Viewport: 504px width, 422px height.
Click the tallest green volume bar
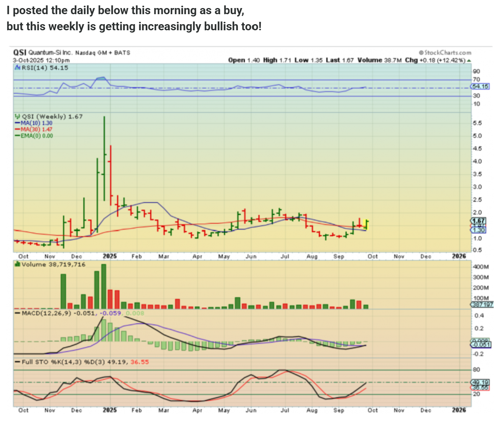[x=104, y=286]
